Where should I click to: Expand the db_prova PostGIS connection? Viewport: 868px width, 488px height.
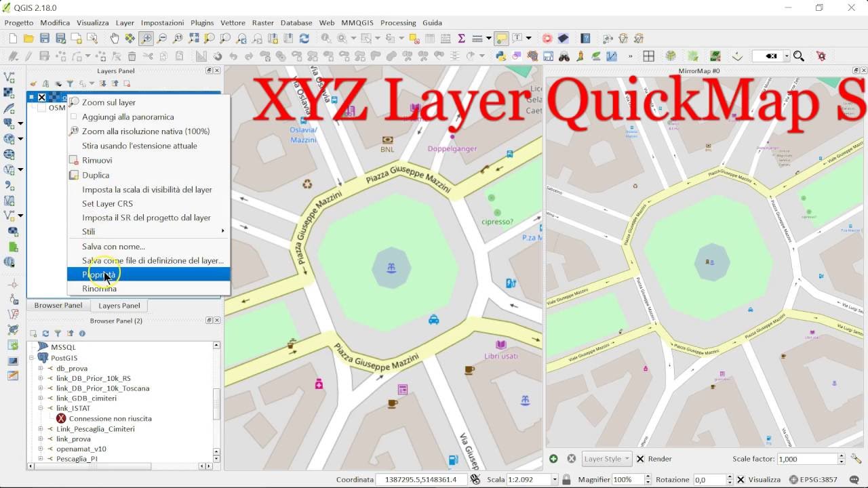tap(41, 369)
